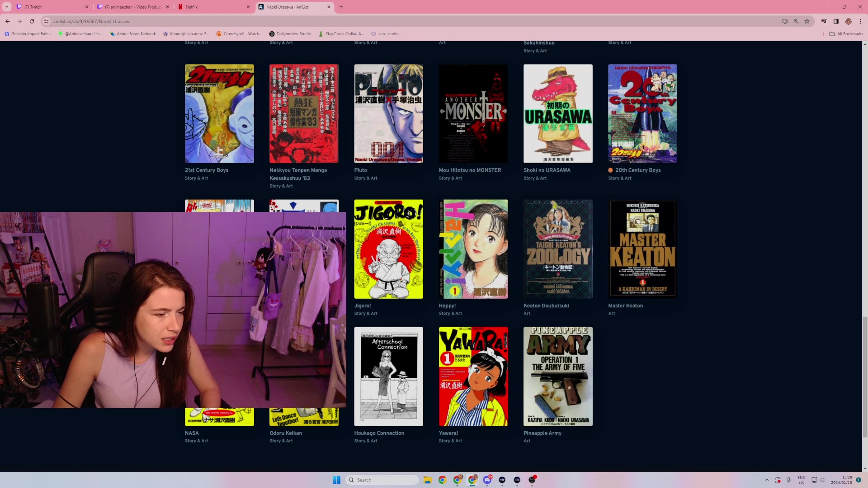This screenshot has height=488, width=868.
Task: Open Crunchyroll bookmark in bookmarks bar
Action: [239, 34]
